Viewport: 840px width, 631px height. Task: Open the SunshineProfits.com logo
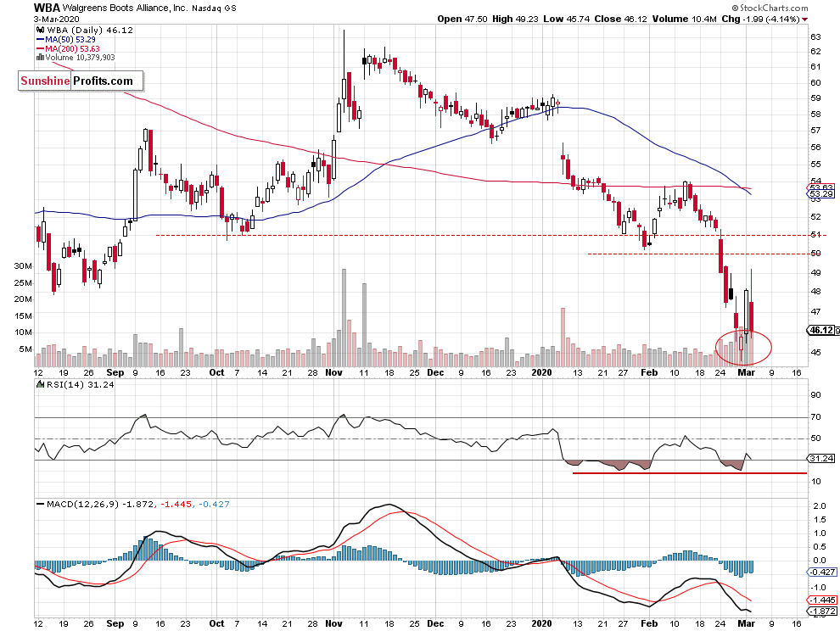click(81, 81)
